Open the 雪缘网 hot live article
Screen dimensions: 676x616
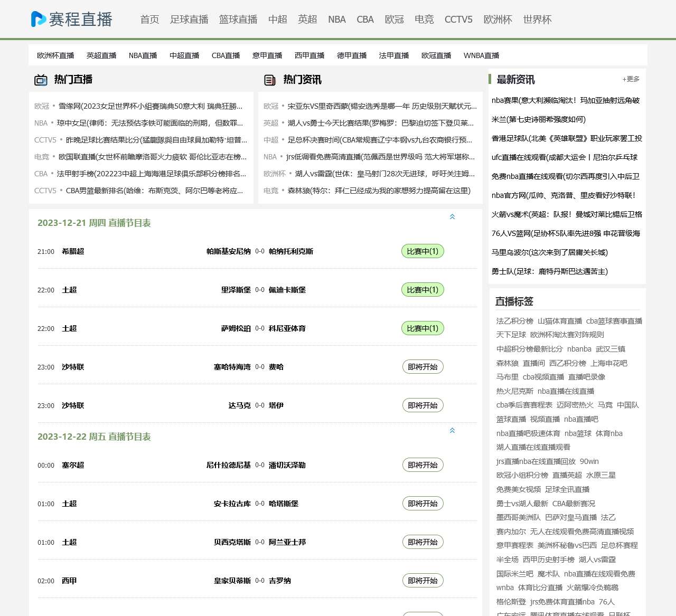click(x=151, y=106)
